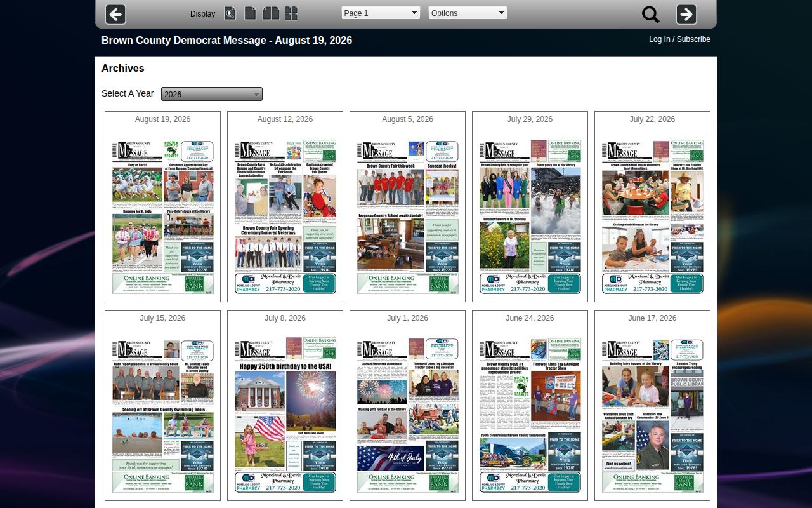The height and width of the screenshot is (508, 812).
Task: Go back with the left arrow button
Action: click(115, 14)
